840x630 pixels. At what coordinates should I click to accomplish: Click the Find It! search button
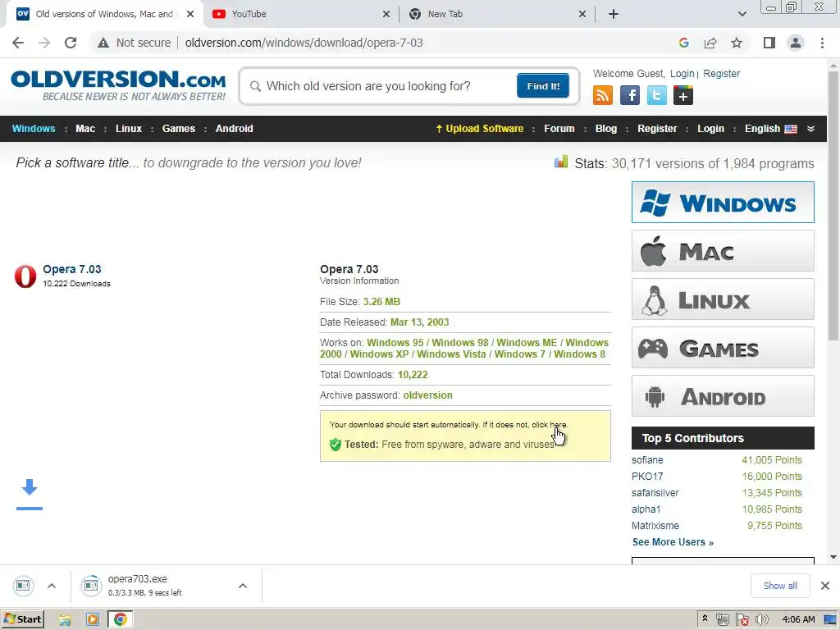pyautogui.click(x=543, y=85)
